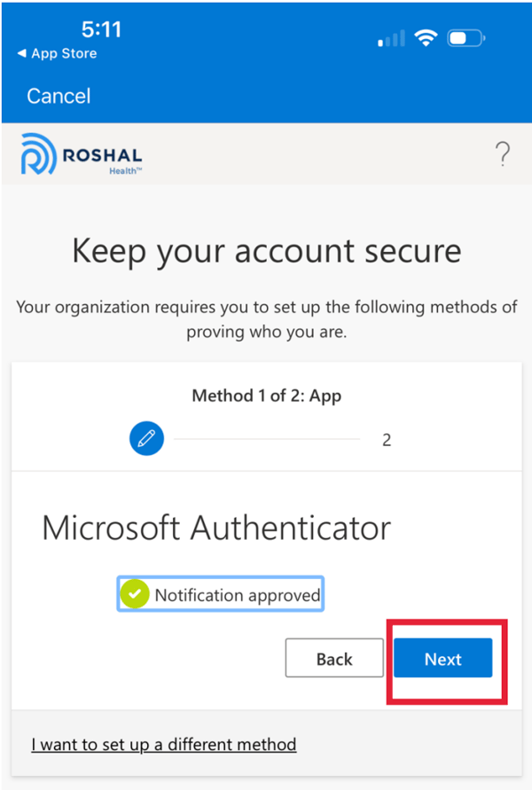Tap the Method 1 of 2: App header
532x790 pixels.
[266, 395]
